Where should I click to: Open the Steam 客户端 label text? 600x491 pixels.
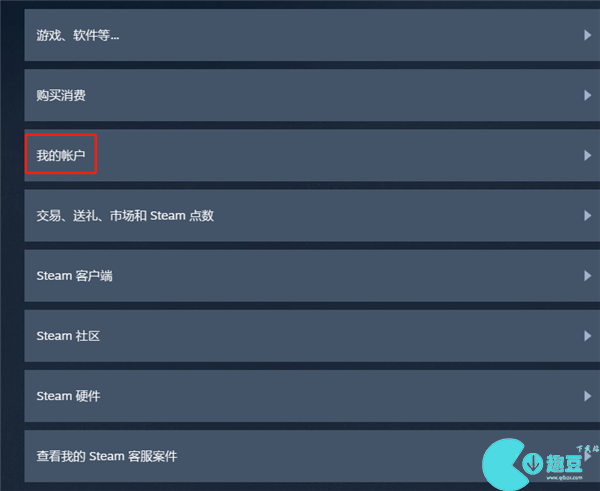click(74, 276)
